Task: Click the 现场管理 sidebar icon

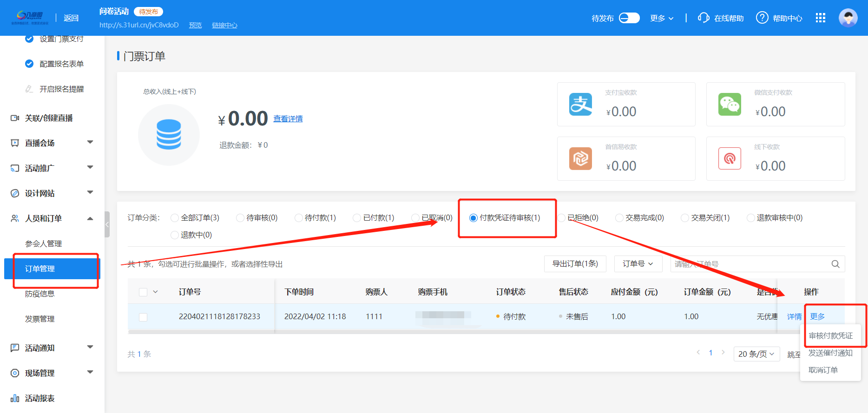Action: coord(15,373)
